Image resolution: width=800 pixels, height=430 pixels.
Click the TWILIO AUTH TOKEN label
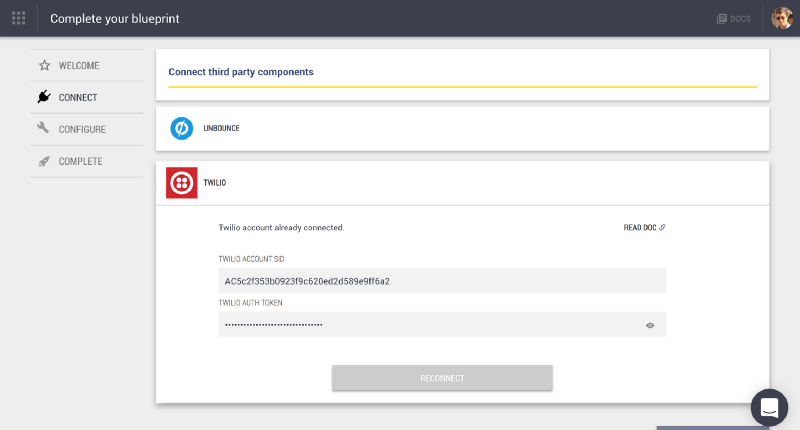coord(251,303)
